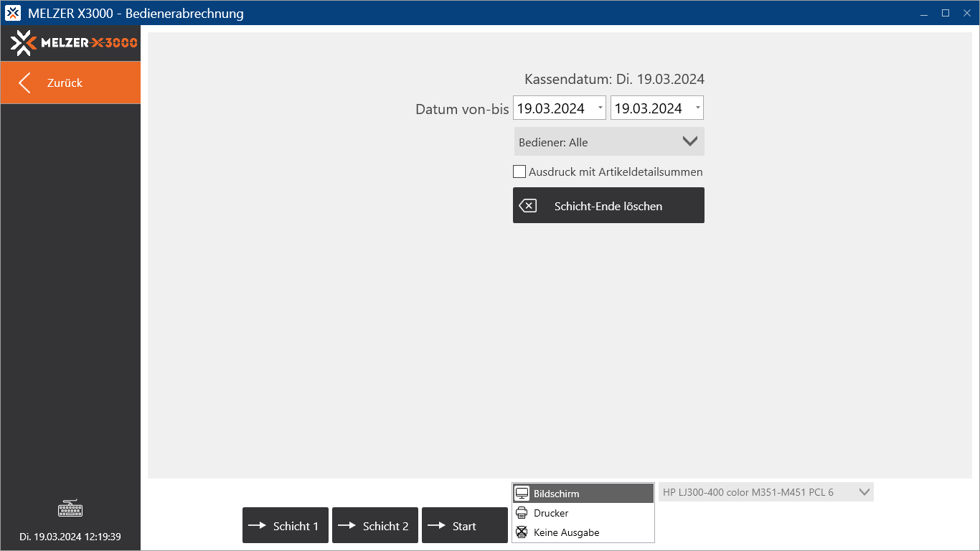Click into the start date field text
This screenshot has width=980, height=551.
[551, 108]
